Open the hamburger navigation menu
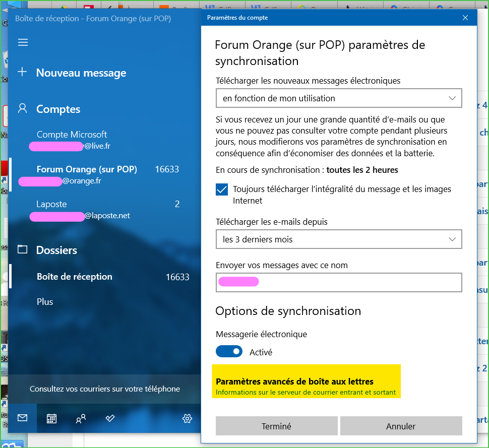Viewport: 489px width, 448px height. click(x=23, y=42)
